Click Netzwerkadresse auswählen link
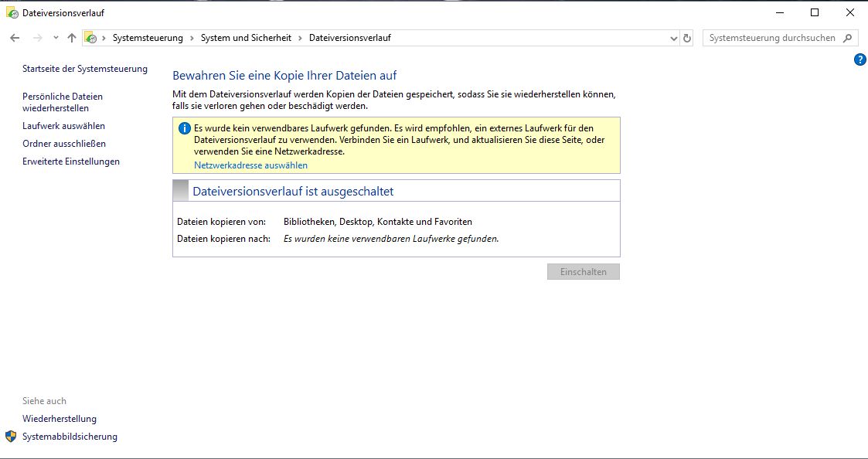868x459 pixels. (x=250, y=165)
